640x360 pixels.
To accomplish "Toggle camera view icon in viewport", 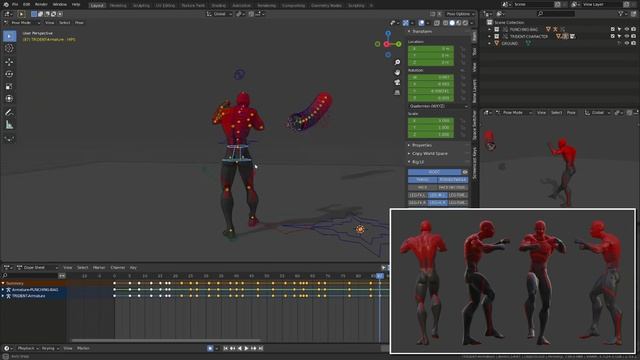I will pyautogui.click(x=397, y=82).
